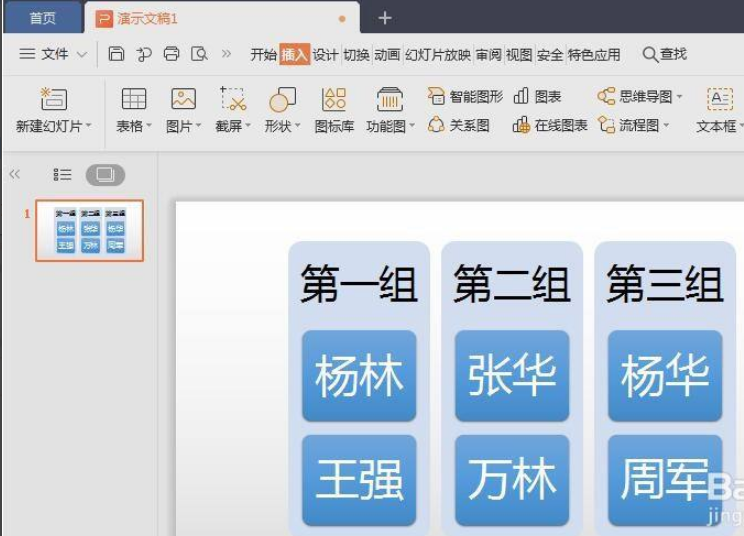The height and width of the screenshot is (536, 744).
Task: Expand Shapes dropdown arrow
Action: click(x=298, y=126)
